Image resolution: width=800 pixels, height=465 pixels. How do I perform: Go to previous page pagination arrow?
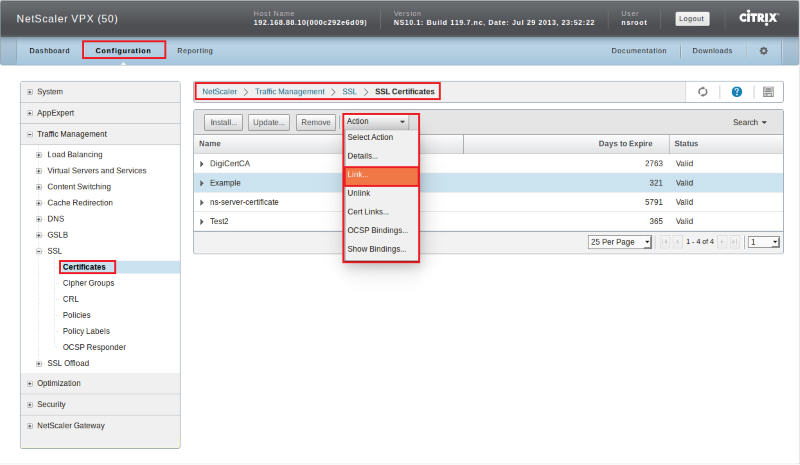(678, 241)
